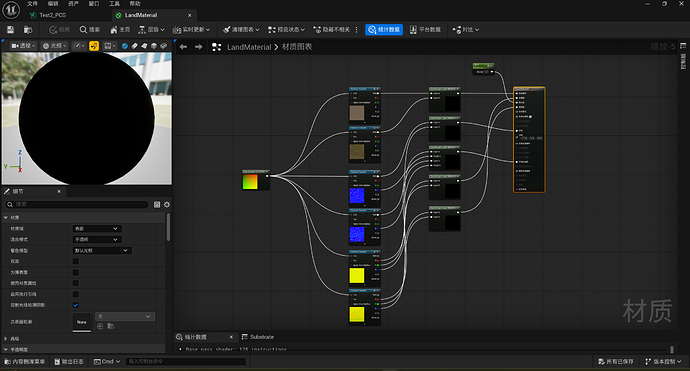Open the 预览状态 (Preview State) dropdown
This screenshot has width=690, height=371.
pos(286,29)
